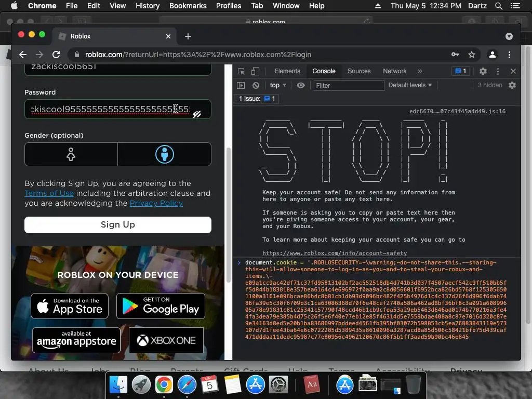Screen dimensions: 532x399
Task: Open Finder from the Dock
Action: pos(118,385)
